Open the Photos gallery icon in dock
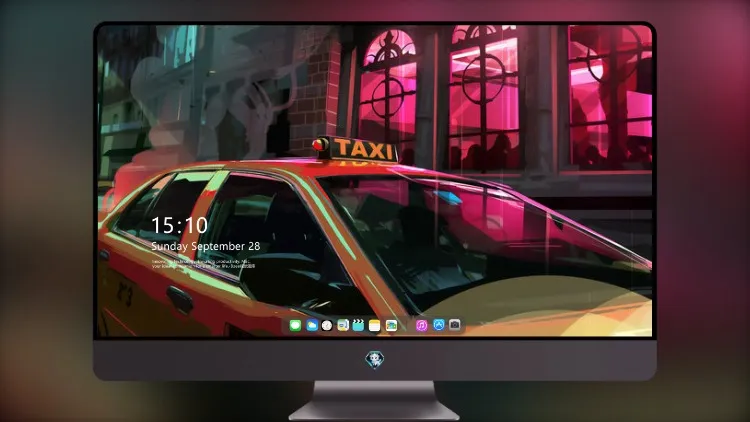 (391, 325)
